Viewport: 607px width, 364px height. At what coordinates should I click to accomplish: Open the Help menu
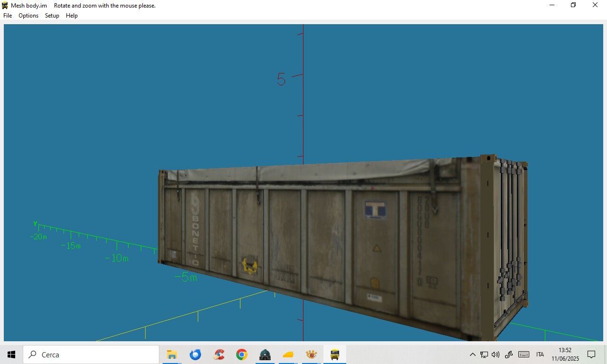pos(72,16)
